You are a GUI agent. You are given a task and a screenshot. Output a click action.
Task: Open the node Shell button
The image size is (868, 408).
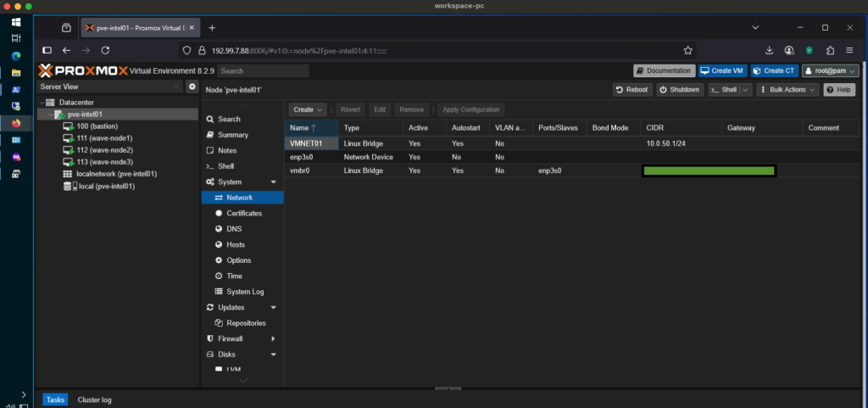click(x=724, y=90)
